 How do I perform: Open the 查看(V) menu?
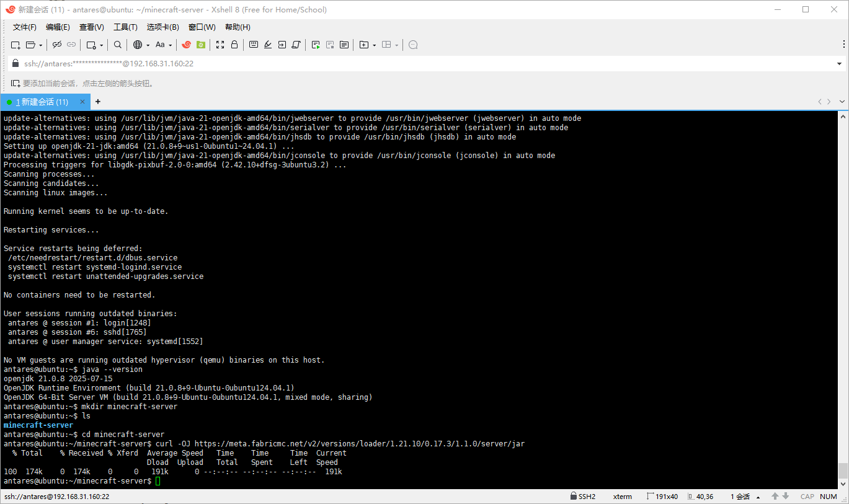tap(91, 27)
